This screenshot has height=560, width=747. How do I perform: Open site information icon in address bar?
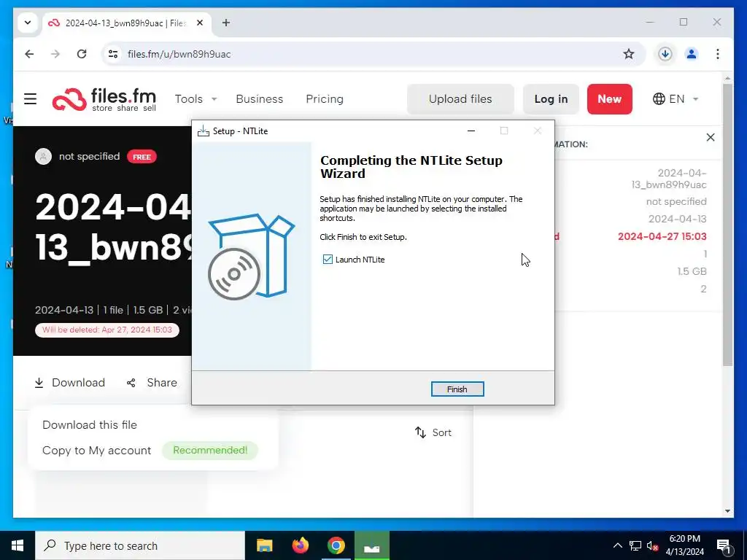[x=113, y=54]
